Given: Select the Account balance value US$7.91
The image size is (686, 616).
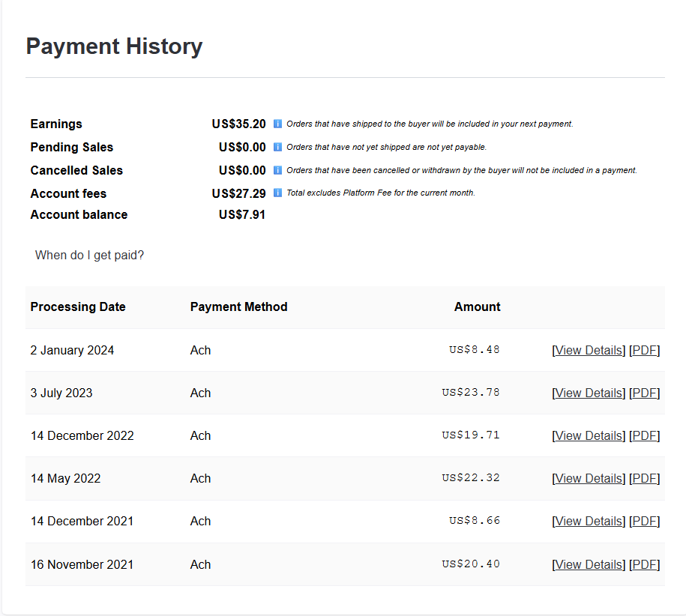Looking at the screenshot, I should point(242,214).
